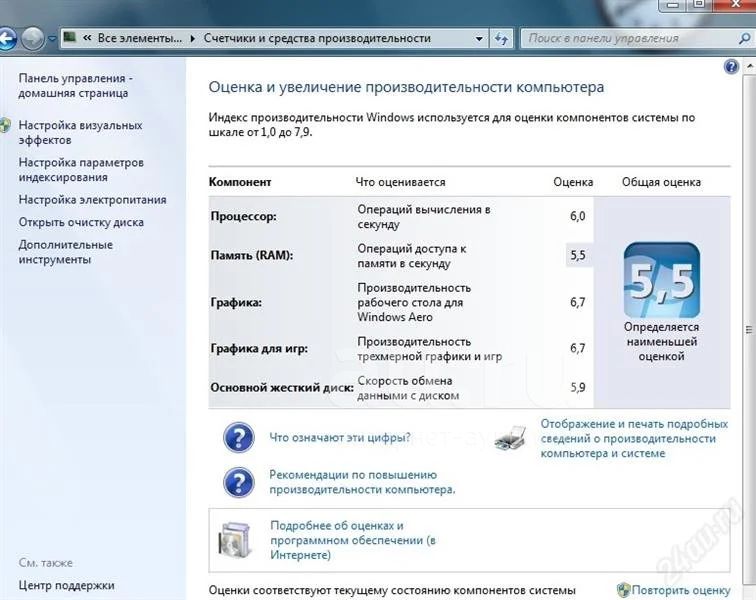Click the scrollbar up arrow

(x=750, y=66)
